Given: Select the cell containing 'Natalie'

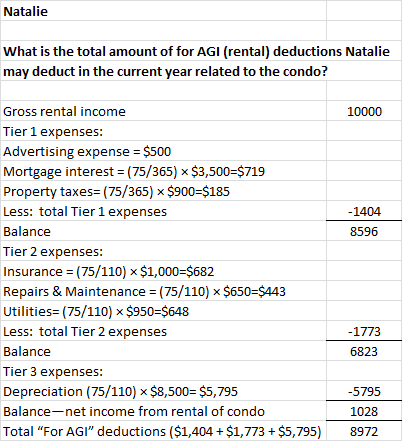Looking at the screenshot, I should (x=163, y=11).
